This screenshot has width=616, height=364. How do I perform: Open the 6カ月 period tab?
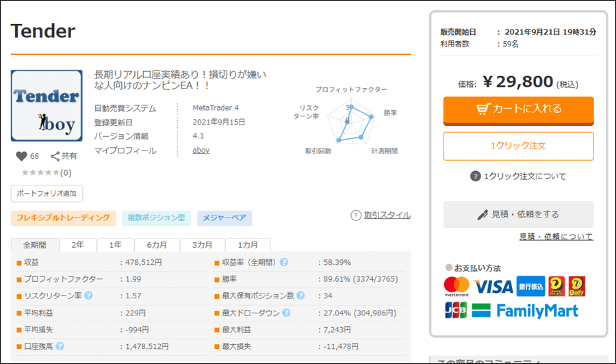(156, 245)
